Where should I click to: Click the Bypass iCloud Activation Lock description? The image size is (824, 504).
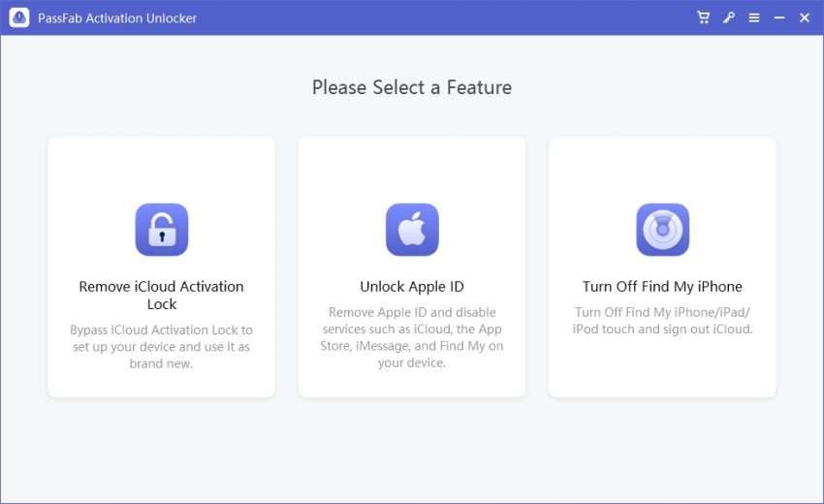click(x=161, y=346)
